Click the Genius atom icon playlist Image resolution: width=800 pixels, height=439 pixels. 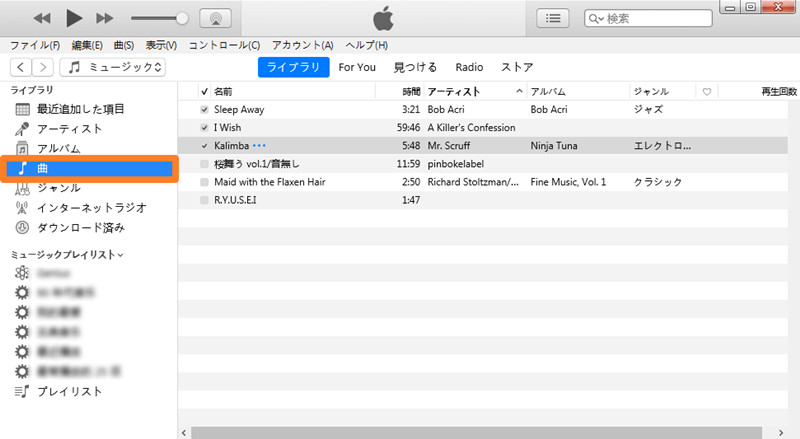point(22,273)
